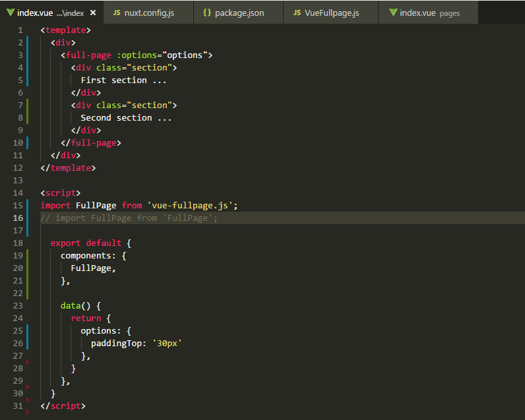This screenshot has width=525, height=420.
Task: Click the :options attribute on line 3
Action: tap(137, 55)
